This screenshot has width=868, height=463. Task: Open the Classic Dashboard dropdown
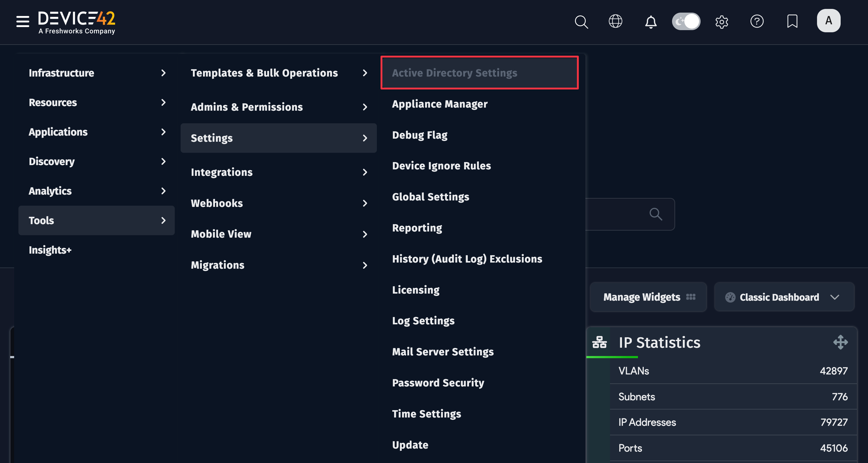pos(784,297)
